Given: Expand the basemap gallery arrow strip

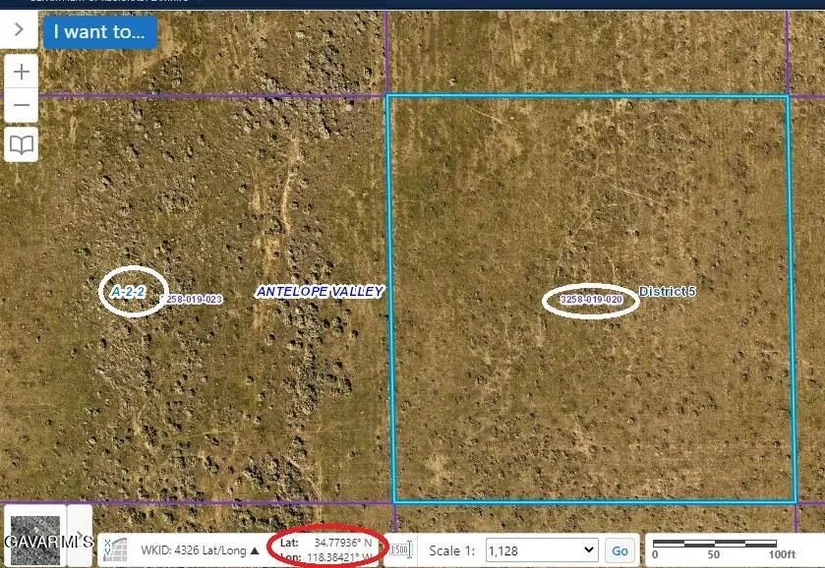Looking at the screenshot, I should click(80, 536).
